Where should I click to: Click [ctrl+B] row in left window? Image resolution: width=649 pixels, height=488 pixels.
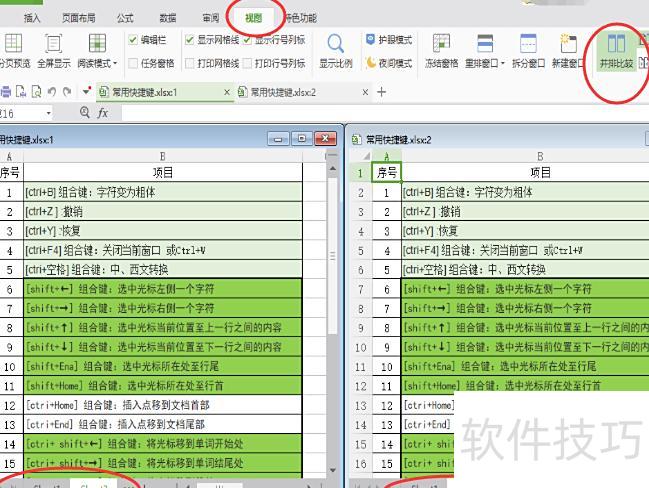(163, 192)
